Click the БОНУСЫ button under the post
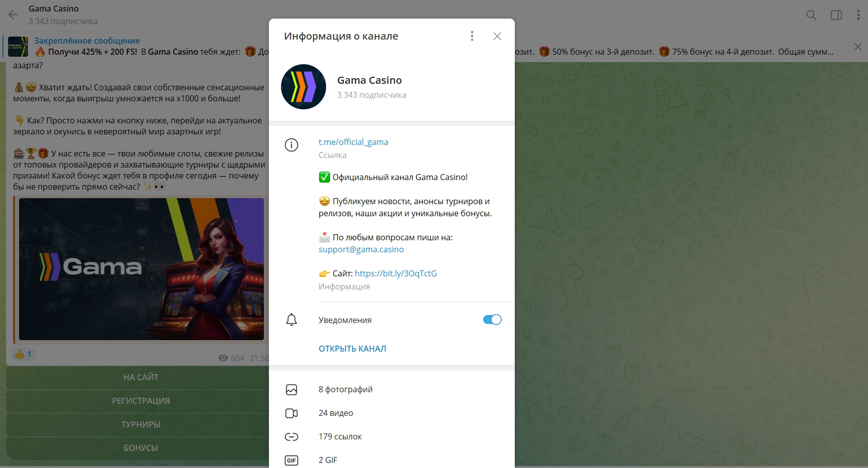The image size is (868, 468). [x=141, y=448]
